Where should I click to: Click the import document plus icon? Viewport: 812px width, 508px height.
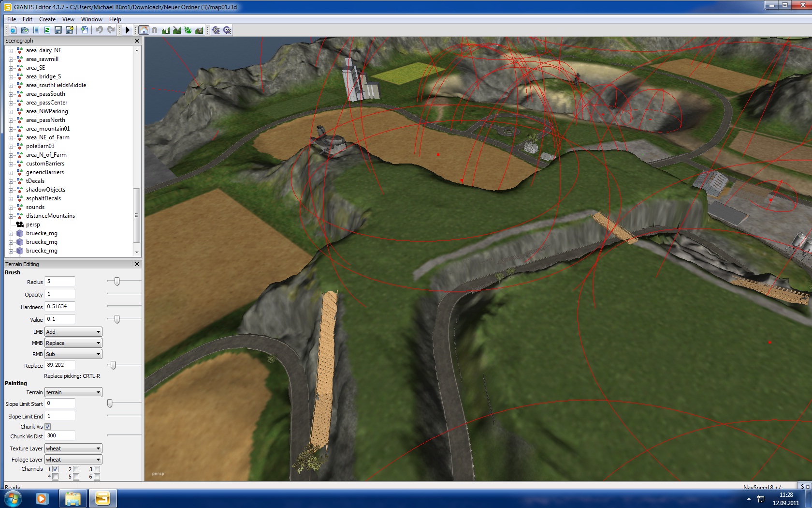(x=84, y=30)
